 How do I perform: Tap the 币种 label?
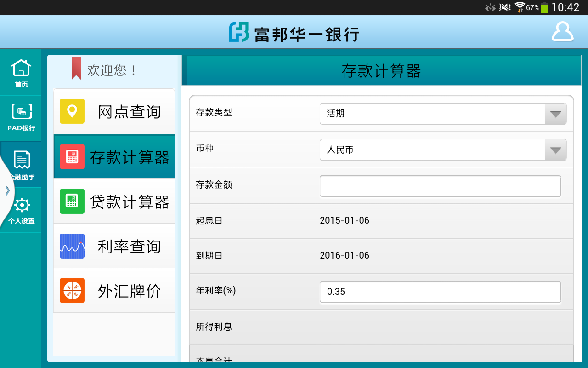205,149
